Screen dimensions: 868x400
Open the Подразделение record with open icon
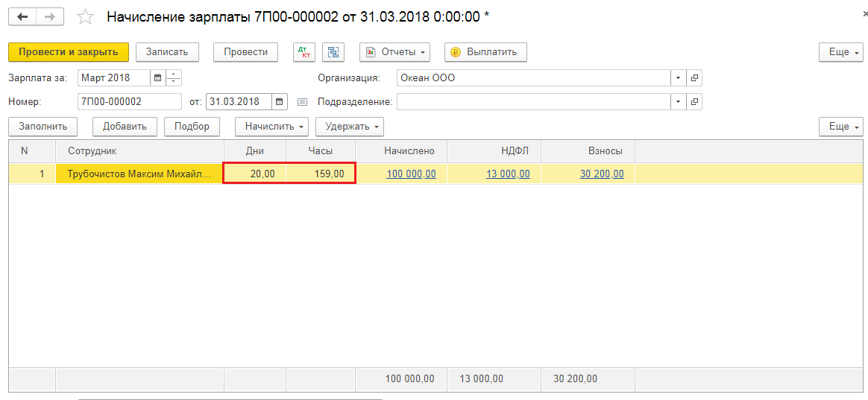[694, 102]
